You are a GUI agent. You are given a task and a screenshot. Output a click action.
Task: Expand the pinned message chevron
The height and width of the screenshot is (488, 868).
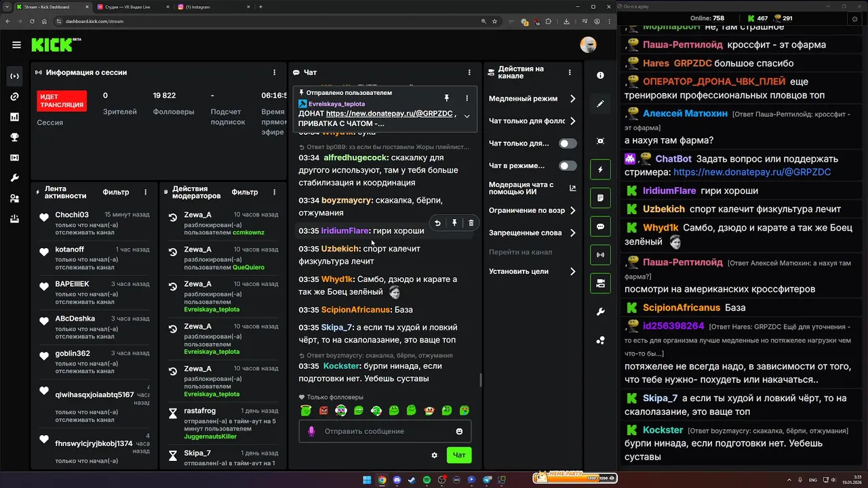(467, 116)
